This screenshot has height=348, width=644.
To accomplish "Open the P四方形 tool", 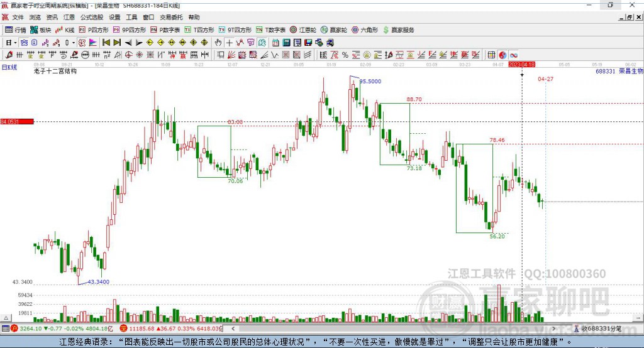I will point(94,30).
